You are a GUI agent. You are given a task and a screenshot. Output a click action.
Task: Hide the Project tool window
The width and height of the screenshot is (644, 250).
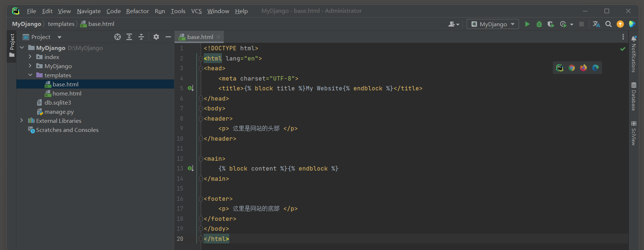click(x=168, y=37)
